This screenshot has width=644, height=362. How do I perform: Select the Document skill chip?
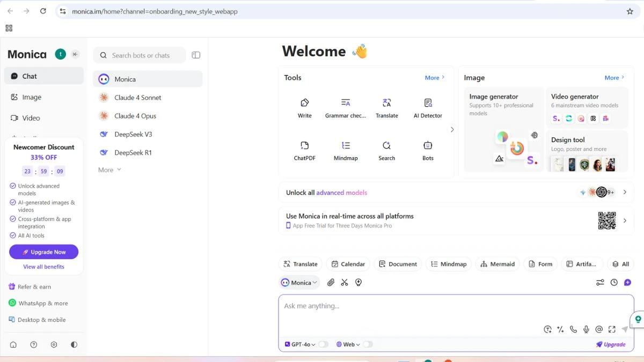398,264
